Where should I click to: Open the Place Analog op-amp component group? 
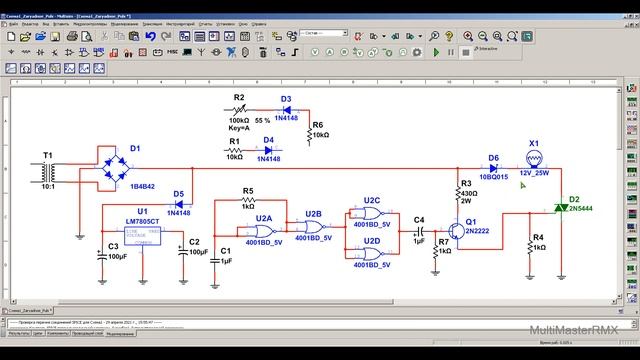tap(69, 52)
